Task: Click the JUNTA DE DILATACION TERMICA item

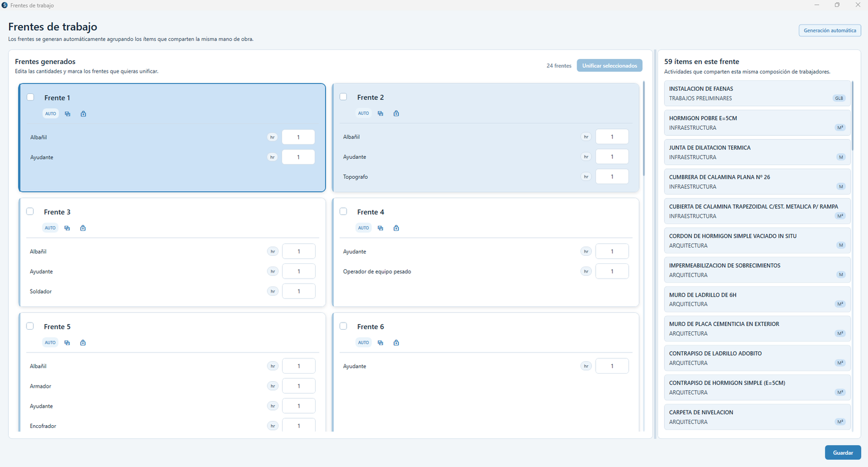Action: [x=757, y=152]
